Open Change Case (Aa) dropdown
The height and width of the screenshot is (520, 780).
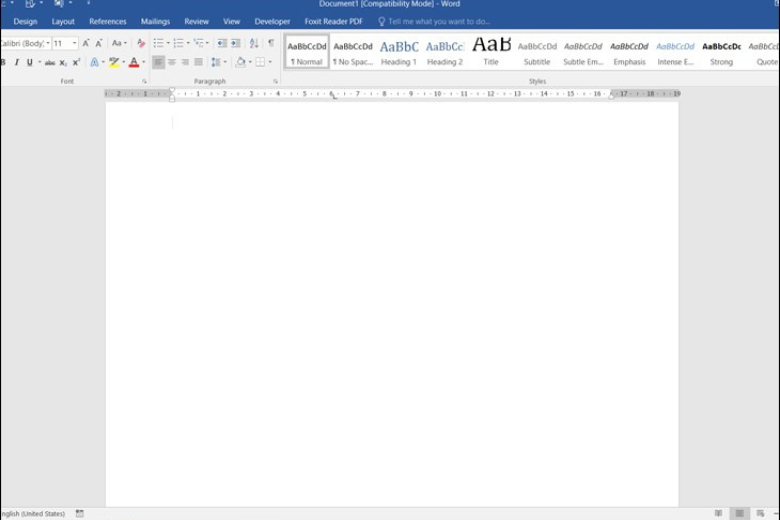tap(119, 43)
